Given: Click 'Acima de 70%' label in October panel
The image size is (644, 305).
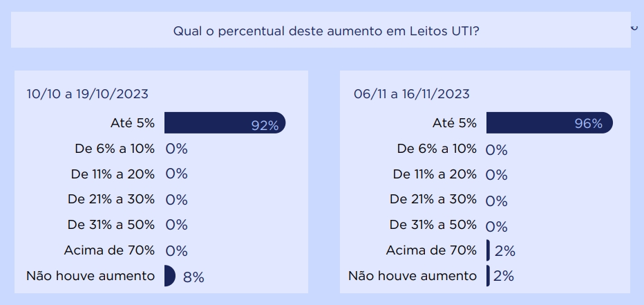Looking at the screenshot, I should click(109, 250).
